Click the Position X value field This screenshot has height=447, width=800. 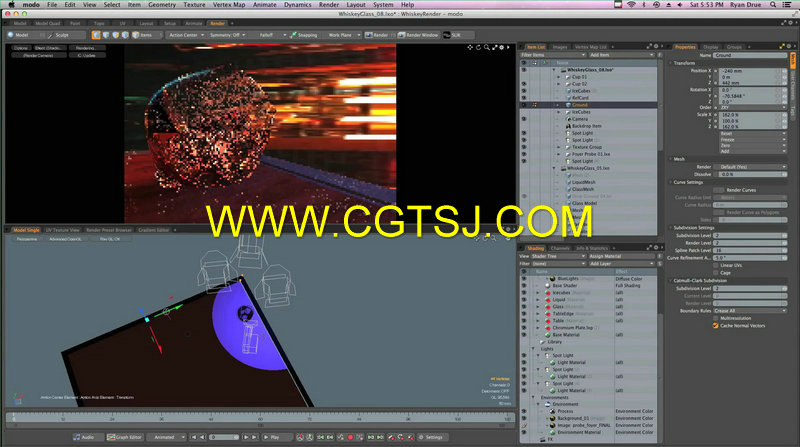pos(750,71)
